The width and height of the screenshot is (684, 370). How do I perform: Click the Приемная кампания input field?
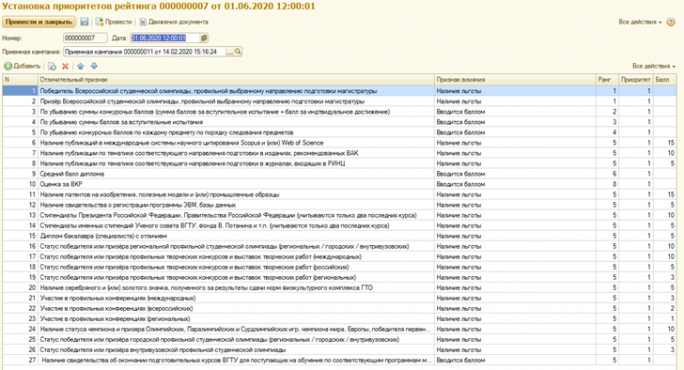[144, 51]
